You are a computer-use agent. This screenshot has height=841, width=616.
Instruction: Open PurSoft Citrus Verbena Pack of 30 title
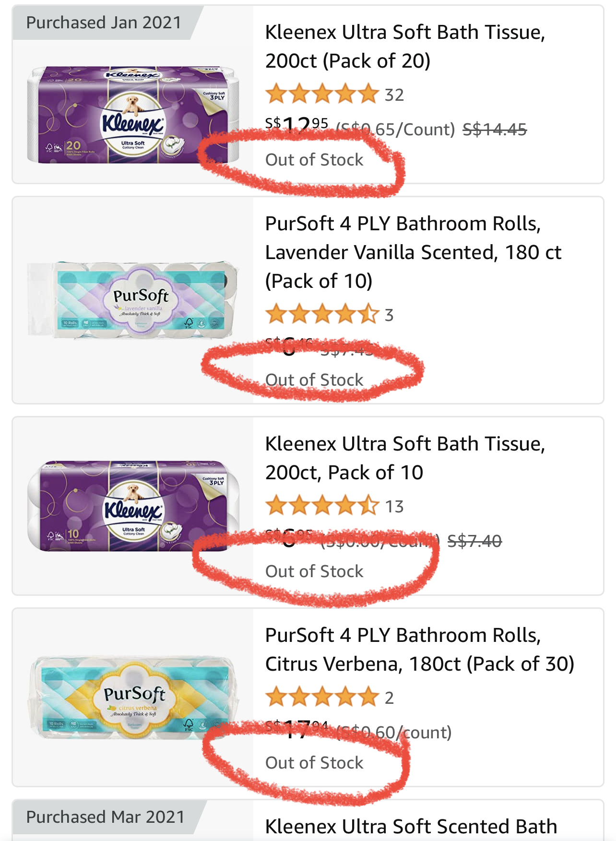pyautogui.click(x=419, y=650)
